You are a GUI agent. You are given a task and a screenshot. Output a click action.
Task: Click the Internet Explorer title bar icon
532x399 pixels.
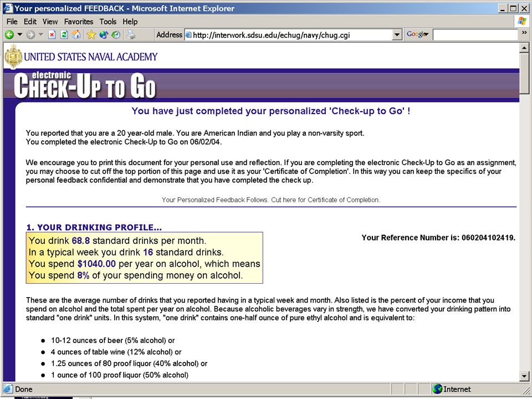tap(8, 8)
